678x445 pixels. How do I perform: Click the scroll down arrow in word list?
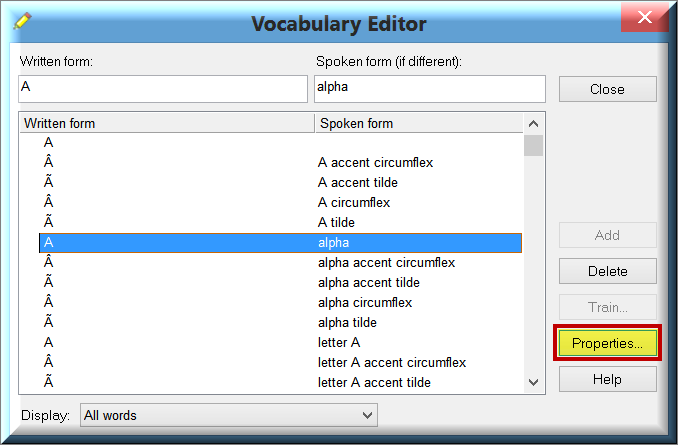(534, 382)
